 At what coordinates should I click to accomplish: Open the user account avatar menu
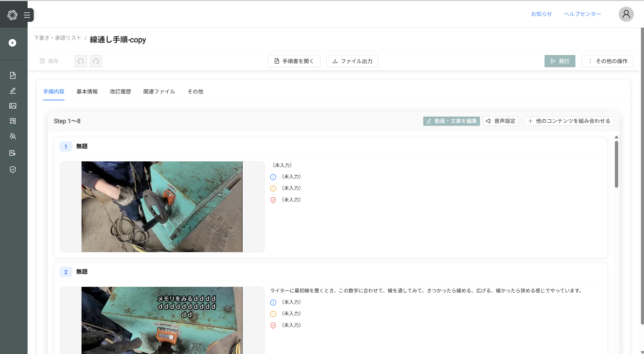click(626, 14)
